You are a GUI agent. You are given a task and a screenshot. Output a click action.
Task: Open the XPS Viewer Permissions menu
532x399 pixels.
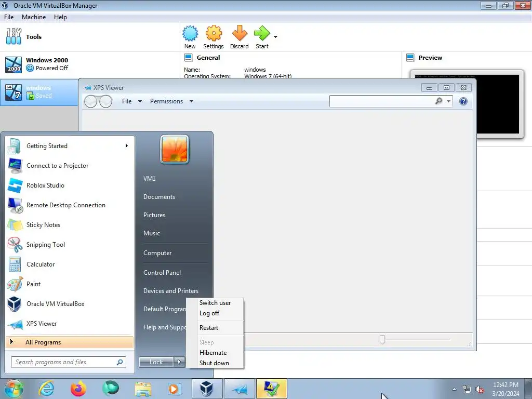point(171,101)
